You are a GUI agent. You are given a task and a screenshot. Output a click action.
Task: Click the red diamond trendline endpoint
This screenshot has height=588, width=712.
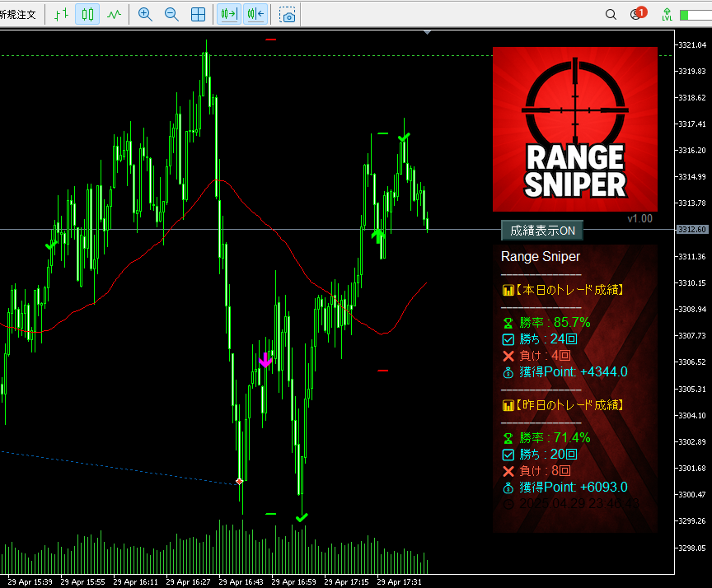pos(239,482)
